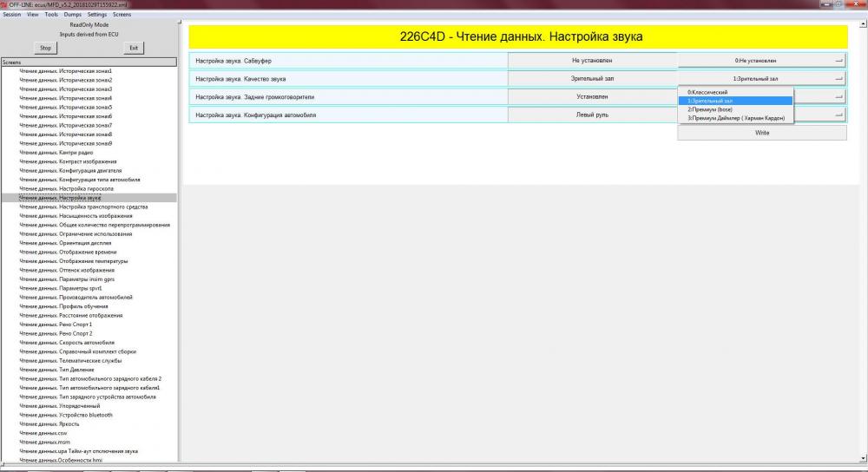
Task: Select screen Историческая зона1
Action: (x=65, y=71)
